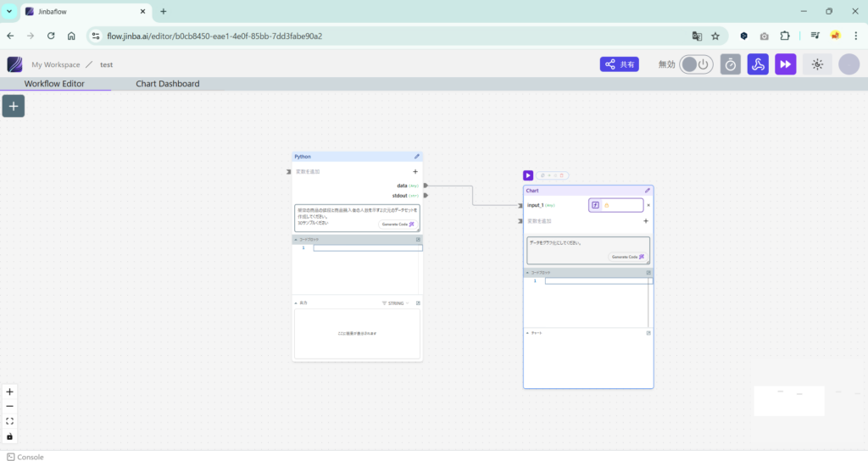This screenshot has height=461, width=868.
Task: Select the Workflow Editor tab
Action: click(54, 84)
